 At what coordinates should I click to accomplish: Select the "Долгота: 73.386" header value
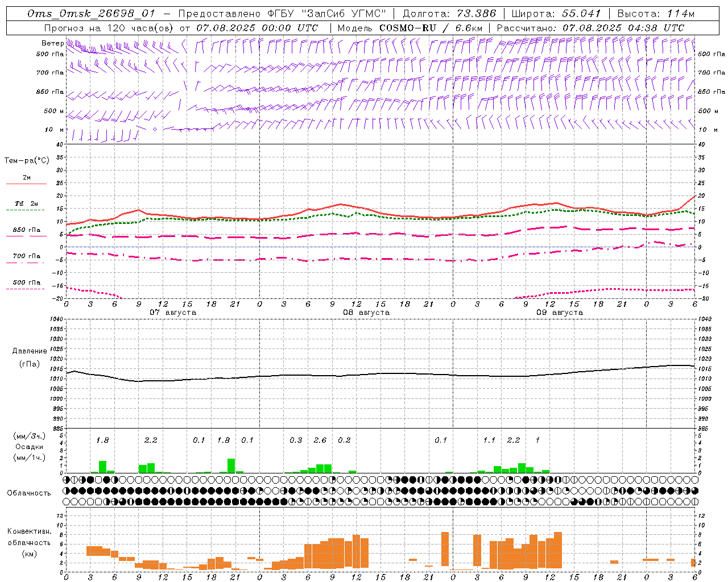click(x=449, y=14)
